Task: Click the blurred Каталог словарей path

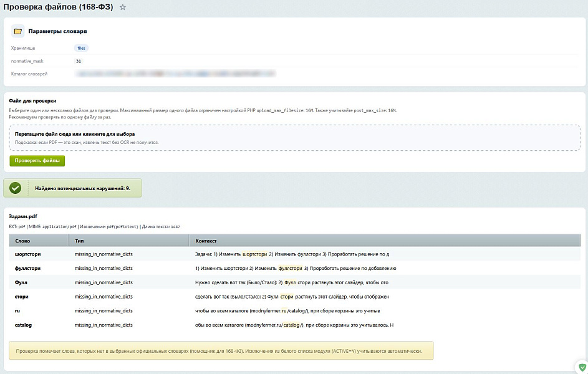Action: [x=175, y=74]
